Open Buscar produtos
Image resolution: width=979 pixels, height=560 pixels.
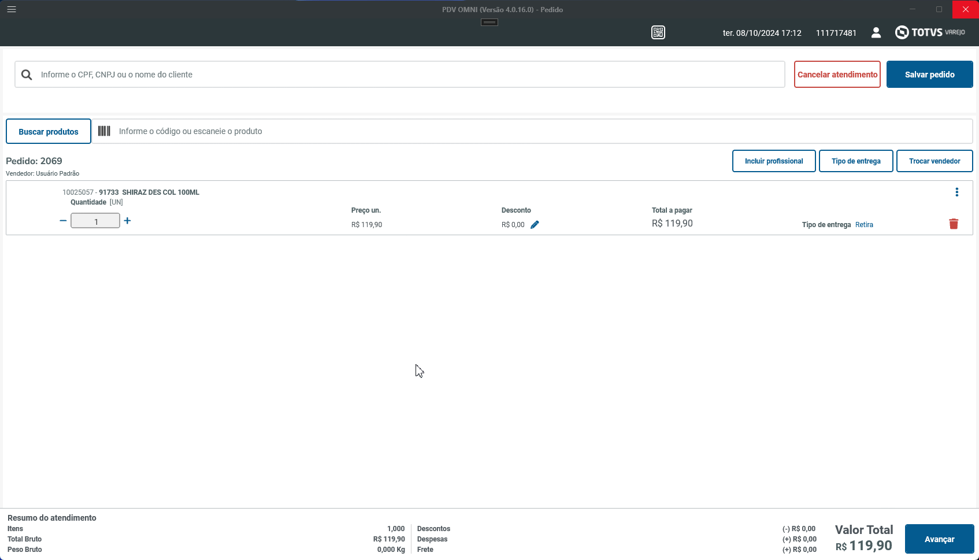(x=49, y=131)
